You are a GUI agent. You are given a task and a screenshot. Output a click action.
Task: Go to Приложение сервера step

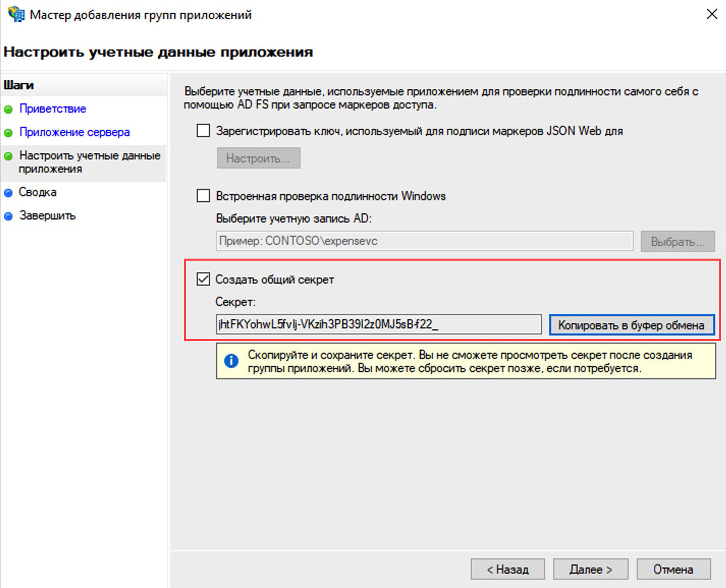tap(74, 132)
